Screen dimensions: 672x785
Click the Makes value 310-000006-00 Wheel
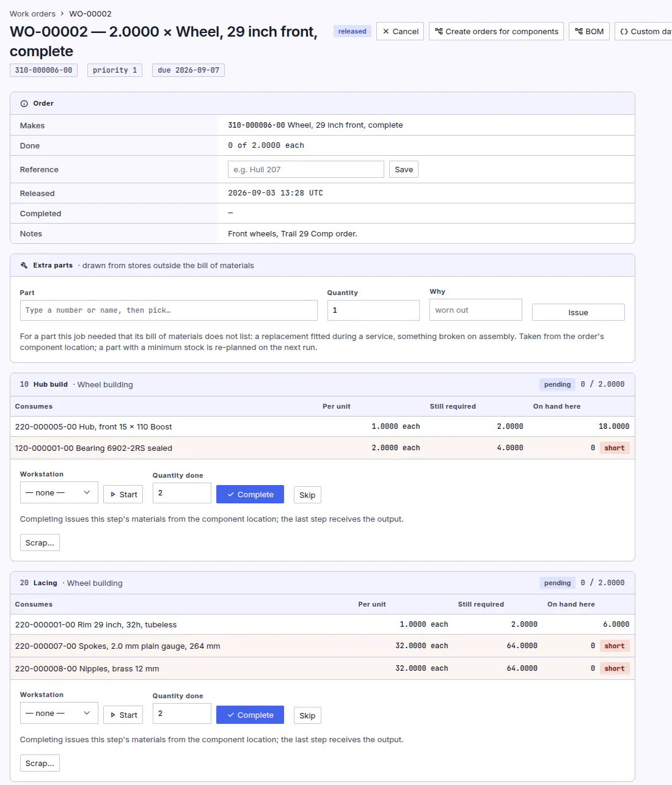(x=315, y=125)
